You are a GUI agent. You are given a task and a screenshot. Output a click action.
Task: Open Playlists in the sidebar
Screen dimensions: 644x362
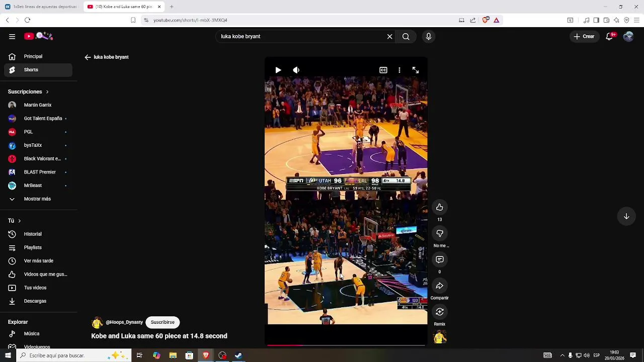[x=38, y=247]
